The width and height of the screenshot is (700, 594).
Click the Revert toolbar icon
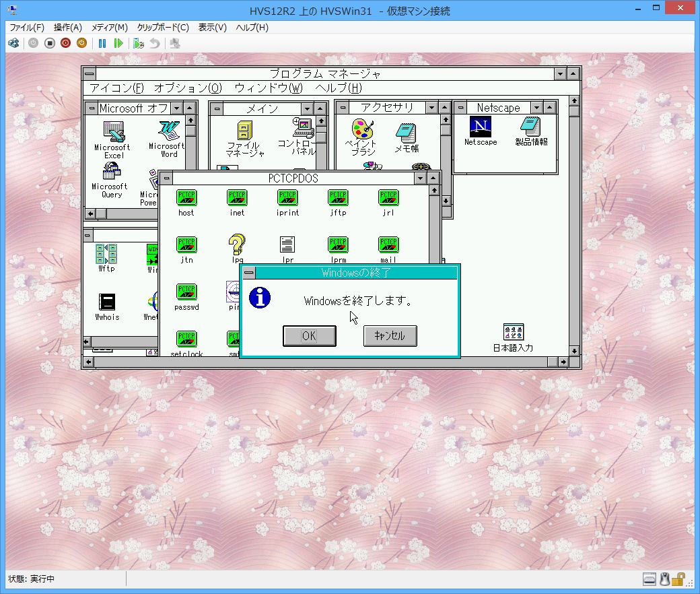point(154,43)
